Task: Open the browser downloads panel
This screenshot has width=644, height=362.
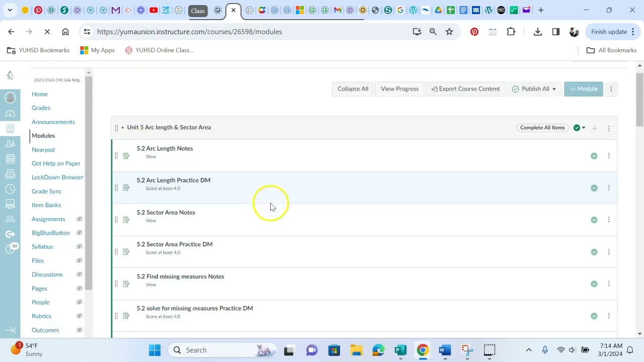Action: (538, 32)
